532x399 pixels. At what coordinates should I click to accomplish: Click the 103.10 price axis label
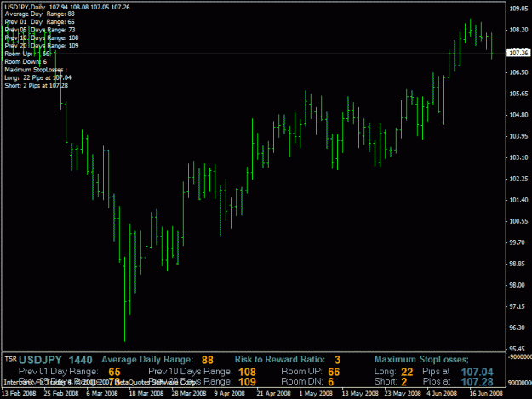click(x=518, y=157)
